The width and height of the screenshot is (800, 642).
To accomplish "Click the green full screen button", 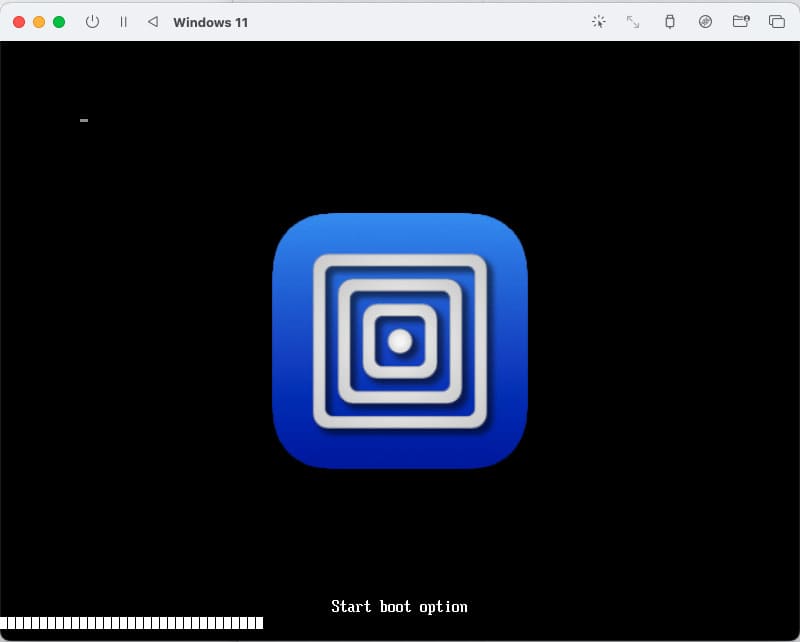I will click(59, 21).
